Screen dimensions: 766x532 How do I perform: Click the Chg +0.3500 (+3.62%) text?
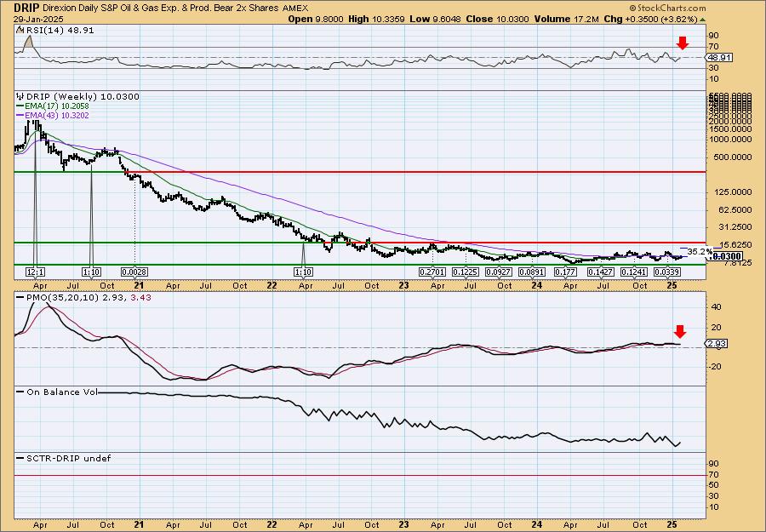(651, 19)
